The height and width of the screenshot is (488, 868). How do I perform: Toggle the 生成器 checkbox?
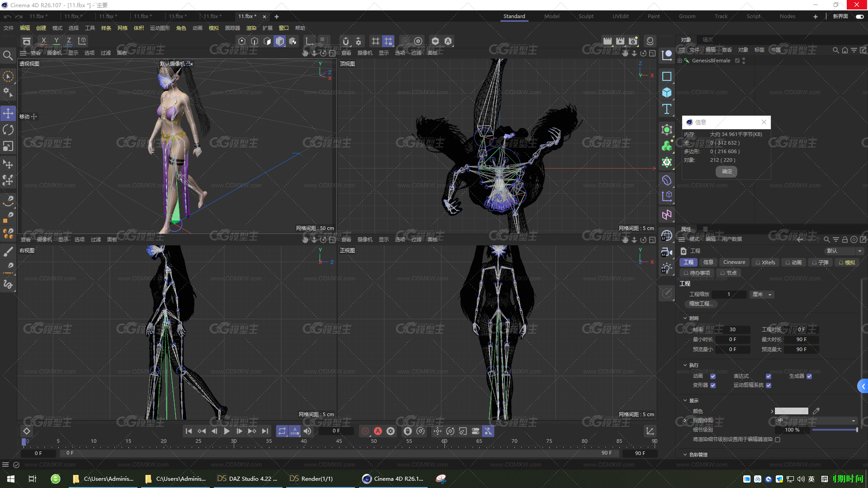click(x=809, y=376)
